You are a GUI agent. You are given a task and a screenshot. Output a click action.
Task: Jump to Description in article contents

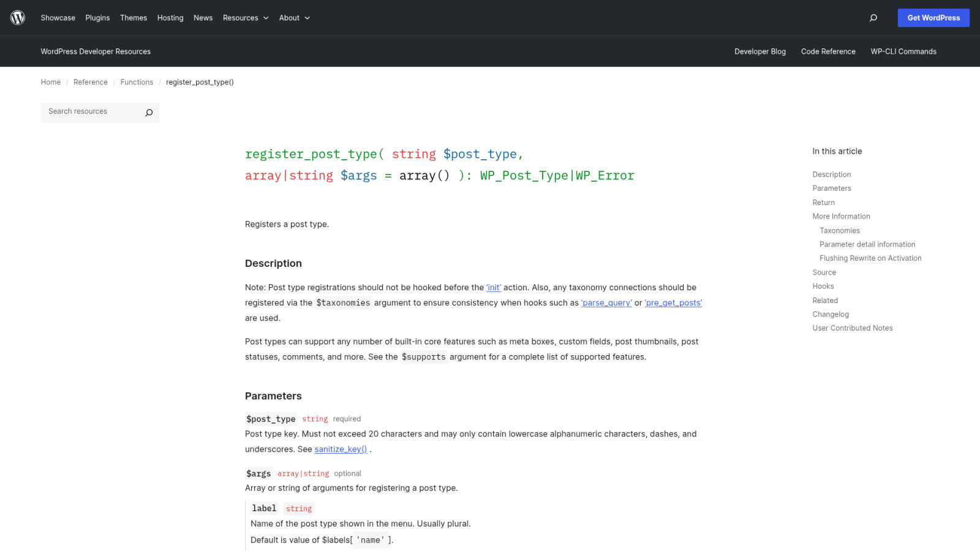pos(832,174)
